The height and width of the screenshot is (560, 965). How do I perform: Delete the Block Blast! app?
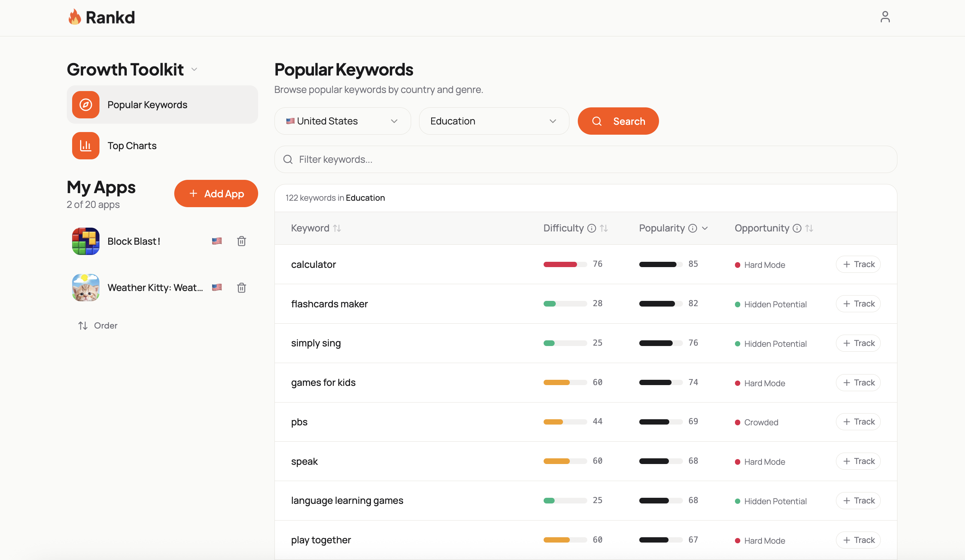point(241,241)
